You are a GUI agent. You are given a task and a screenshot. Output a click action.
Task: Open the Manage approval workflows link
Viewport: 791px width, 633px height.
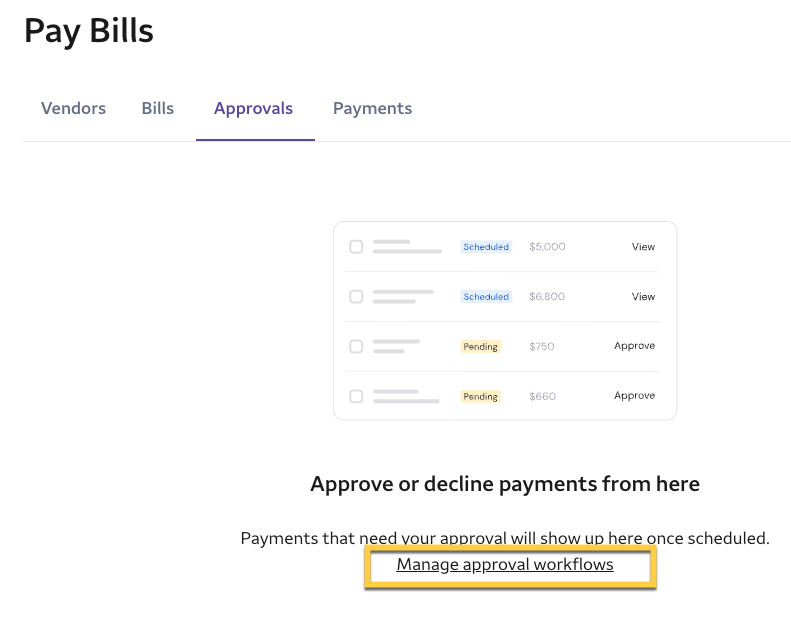click(x=505, y=565)
